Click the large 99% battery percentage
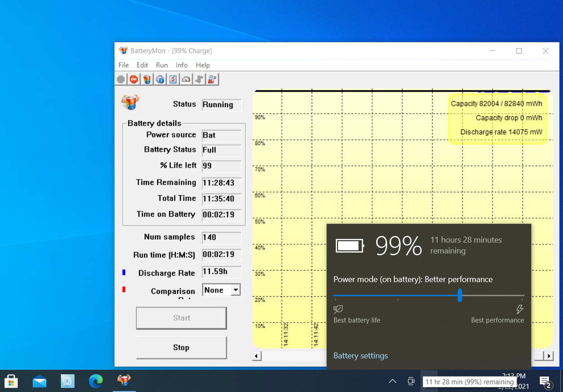Viewport: 563px width, 392px height. (399, 246)
